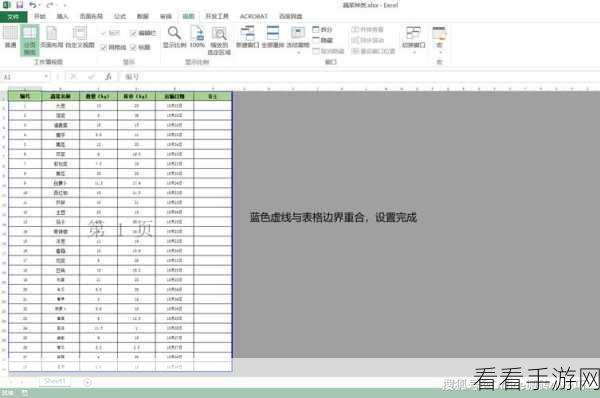Click the formula bar cancel X icon

pyautogui.click(x=73, y=77)
